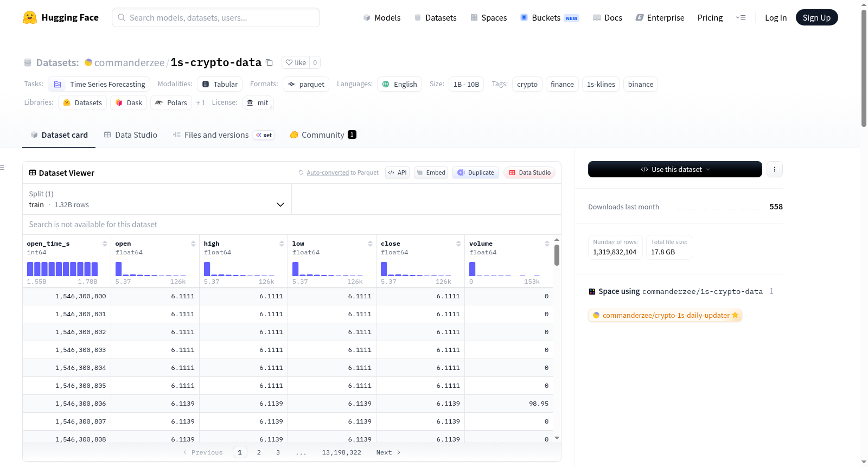Select the parquet format tag
Image resolution: width=868 pixels, height=467 pixels.
coord(306,84)
